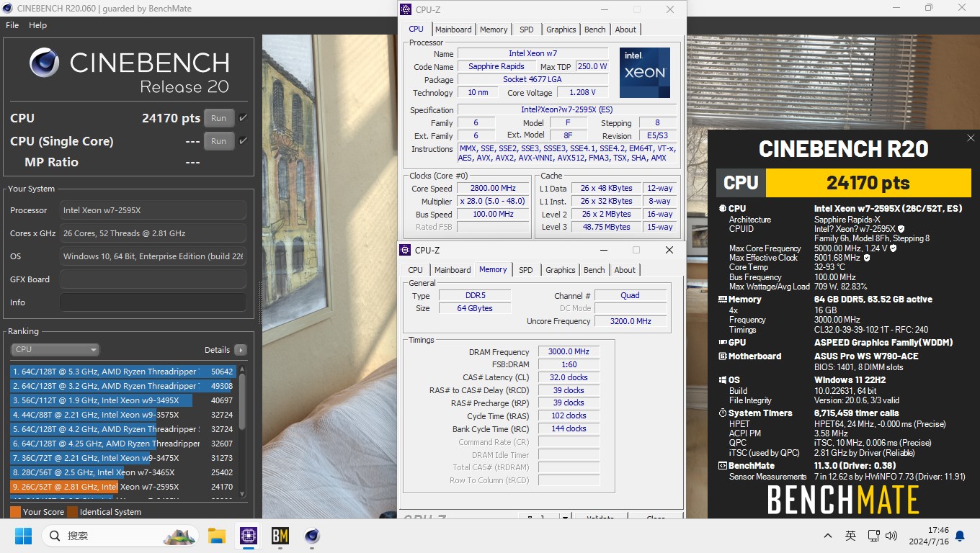Click the Windows OS icon in BenchMate panel
Screen dimensions: 980x553
click(723, 380)
